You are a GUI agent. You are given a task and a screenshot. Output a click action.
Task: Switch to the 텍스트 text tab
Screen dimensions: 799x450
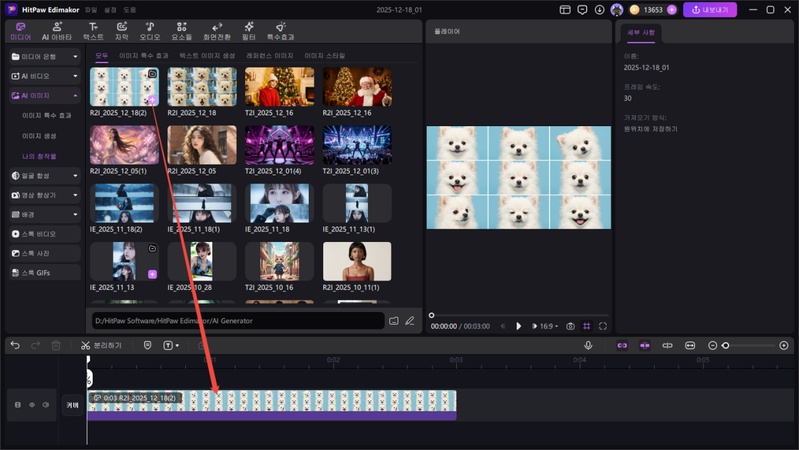click(93, 31)
